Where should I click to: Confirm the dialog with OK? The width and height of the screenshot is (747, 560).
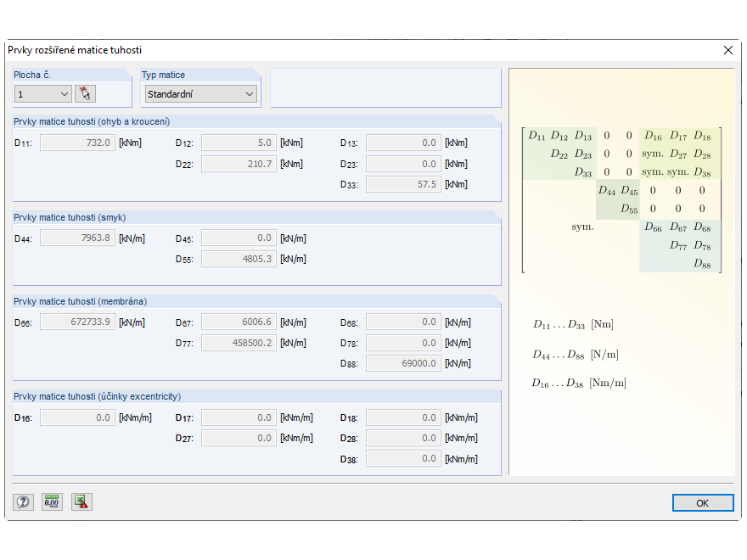point(703,503)
